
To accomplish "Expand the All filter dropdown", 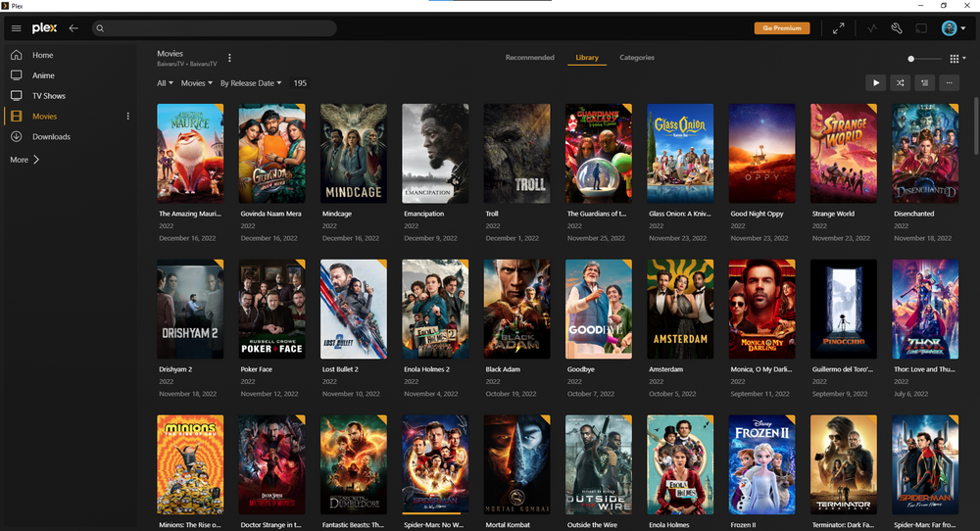I will [166, 83].
